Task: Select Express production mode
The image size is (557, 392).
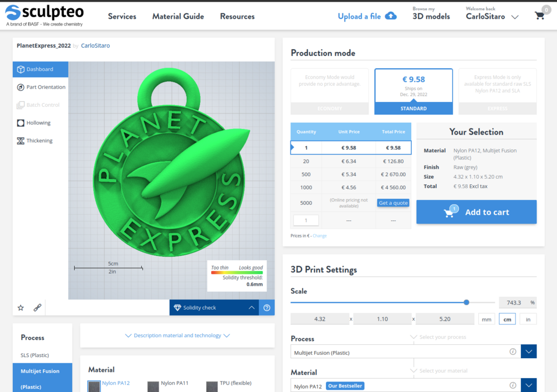Action: [497, 91]
